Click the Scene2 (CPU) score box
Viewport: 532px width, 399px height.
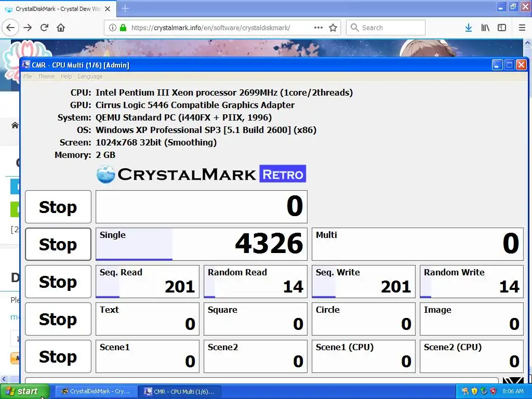point(472,356)
